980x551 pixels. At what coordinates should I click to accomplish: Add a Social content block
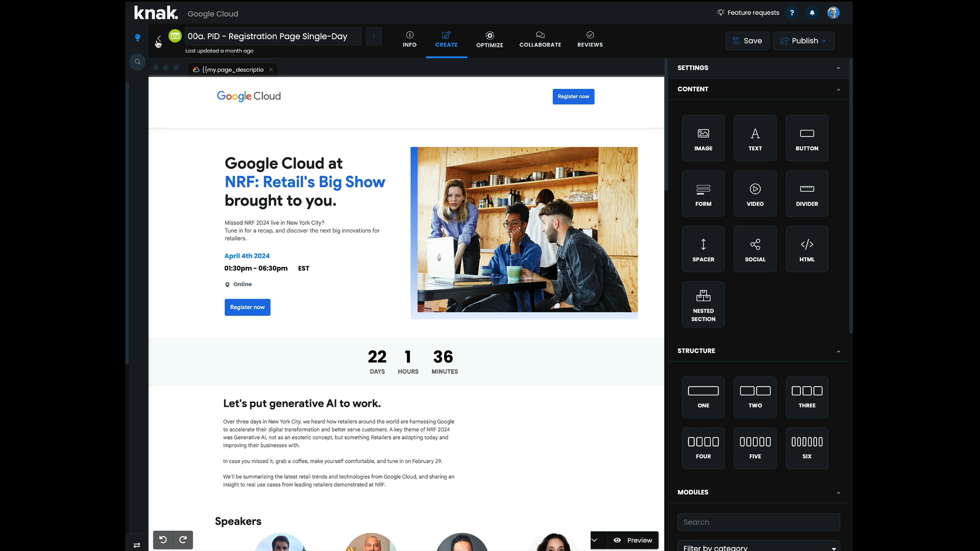coord(755,249)
